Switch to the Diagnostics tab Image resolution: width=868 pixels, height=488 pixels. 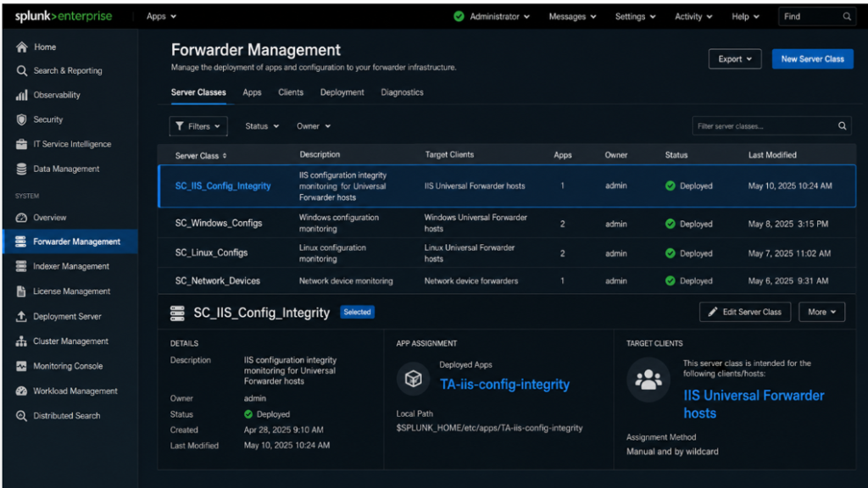pyautogui.click(x=402, y=92)
